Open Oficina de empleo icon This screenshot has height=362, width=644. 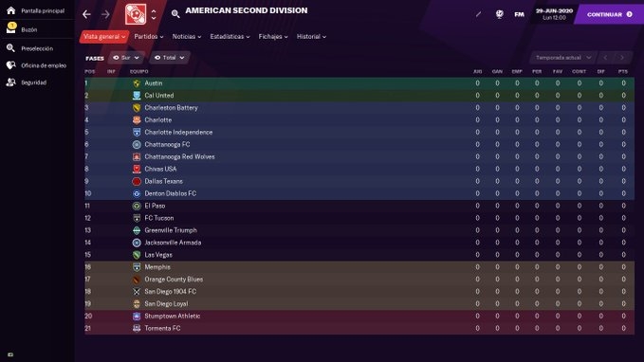click(x=10, y=65)
